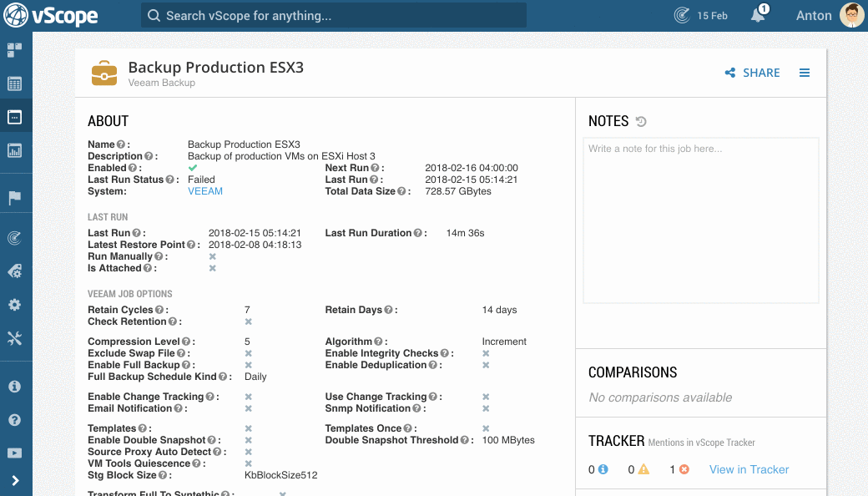868x496 pixels.
Task: Click the info circle icon in the sidebar
Action: click(x=14, y=387)
